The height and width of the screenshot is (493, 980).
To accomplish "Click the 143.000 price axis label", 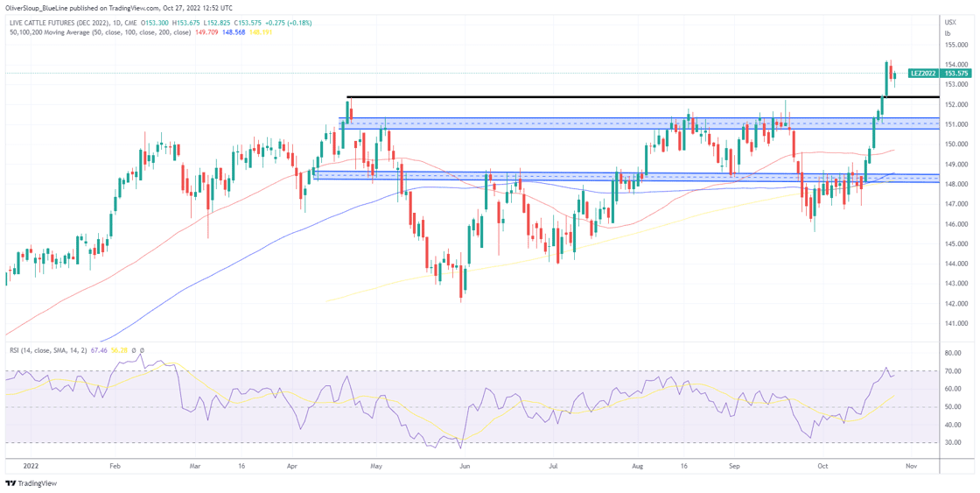I will 956,284.
